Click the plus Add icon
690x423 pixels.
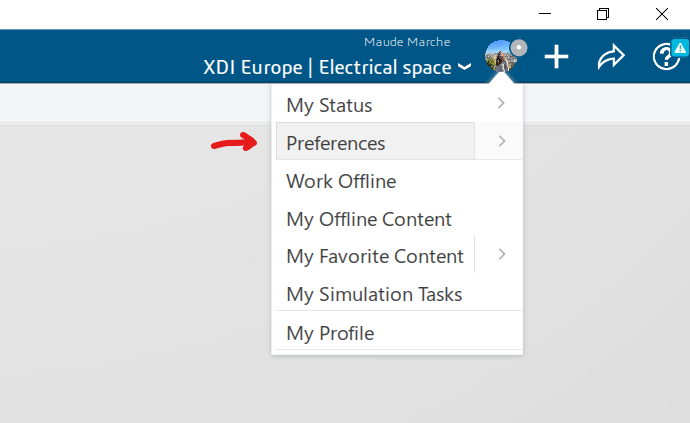click(556, 57)
